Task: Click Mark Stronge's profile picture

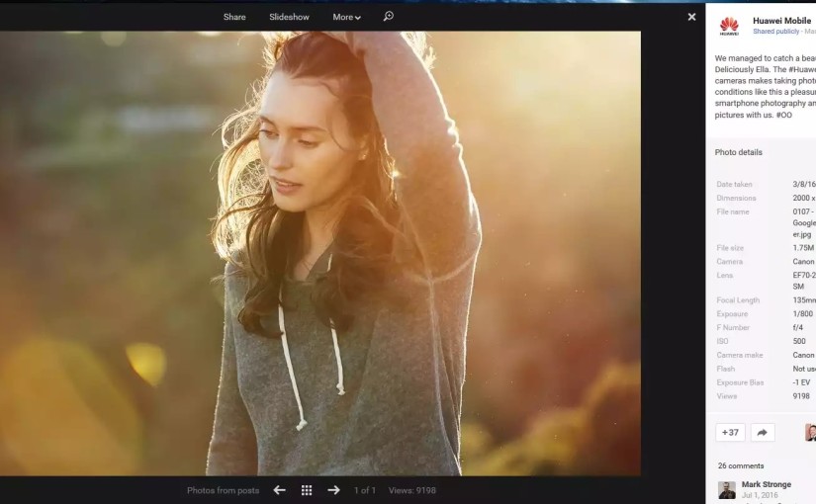Action: (x=727, y=489)
